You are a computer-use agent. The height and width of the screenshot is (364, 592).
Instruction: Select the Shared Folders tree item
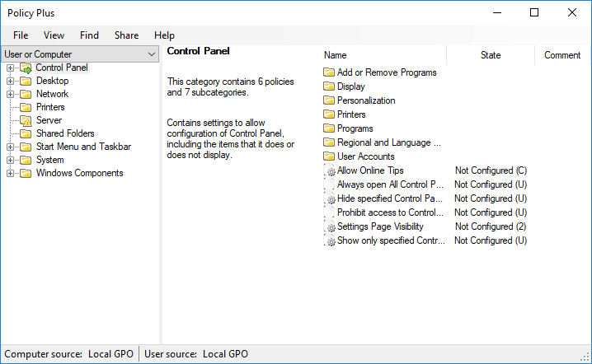(65, 133)
